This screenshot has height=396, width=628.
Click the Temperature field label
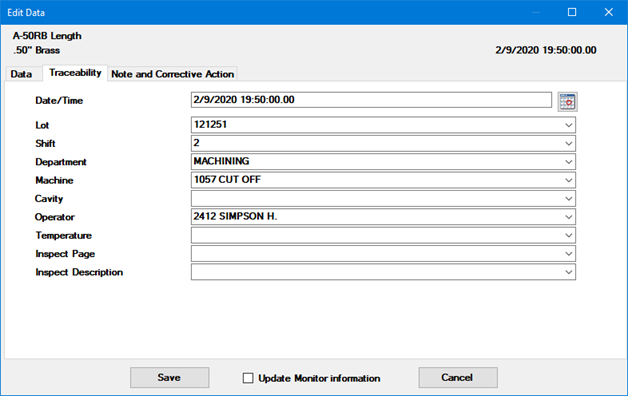tap(64, 235)
